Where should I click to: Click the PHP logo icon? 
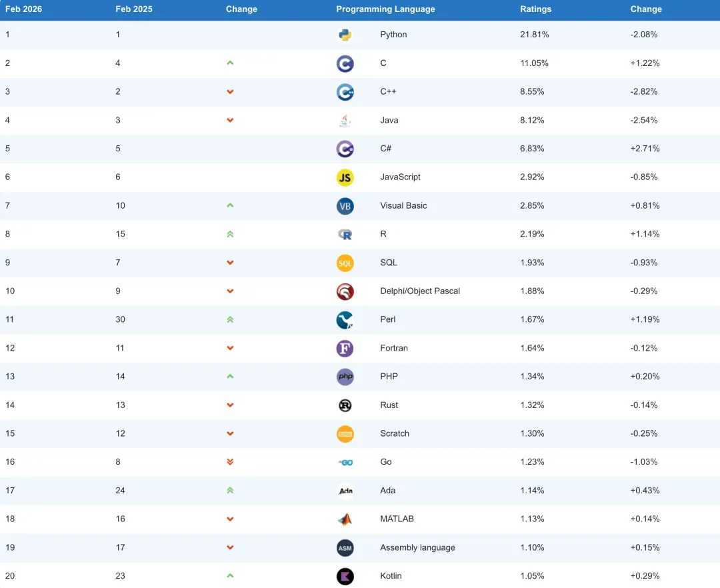(345, 377)
